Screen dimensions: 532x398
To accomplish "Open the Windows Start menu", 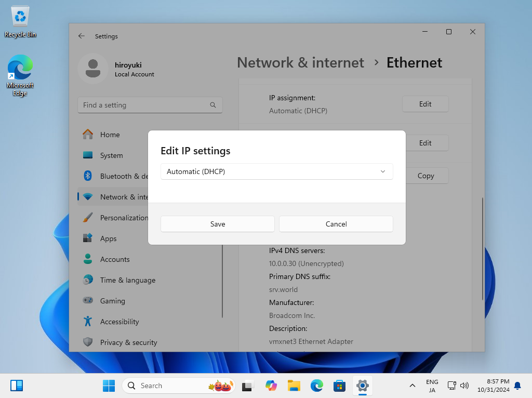I will pos(109,386).
